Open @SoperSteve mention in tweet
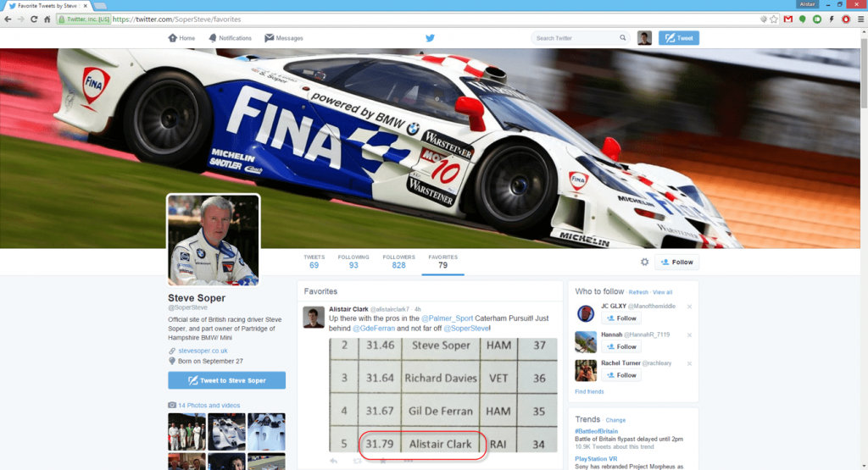Screen dimensions: 868x470 coord(466,329)
